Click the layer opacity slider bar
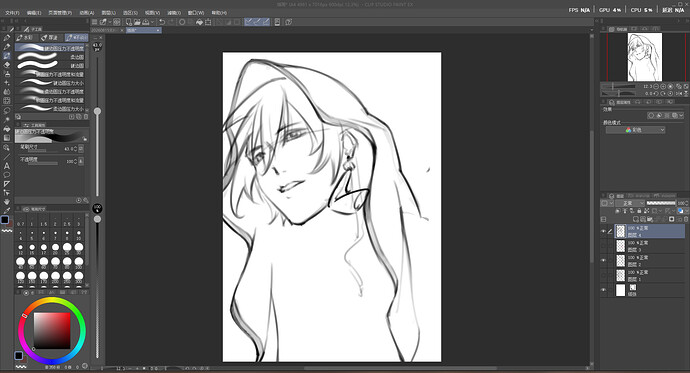690x373 pixels. (661, 203)
